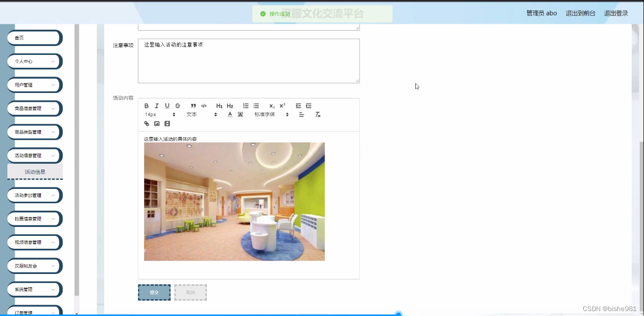This screenshot has height=316, width=644.
Task: Open the code view icon
Action: [204, 105]
